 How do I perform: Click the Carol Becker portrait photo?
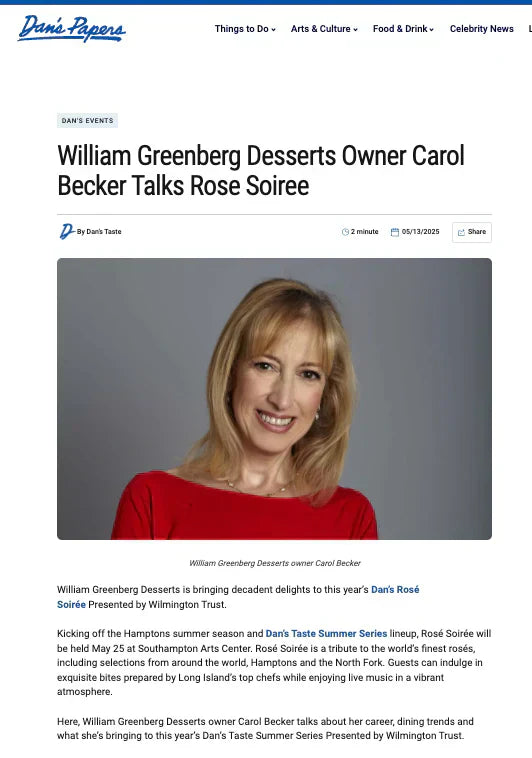[274, 399]
